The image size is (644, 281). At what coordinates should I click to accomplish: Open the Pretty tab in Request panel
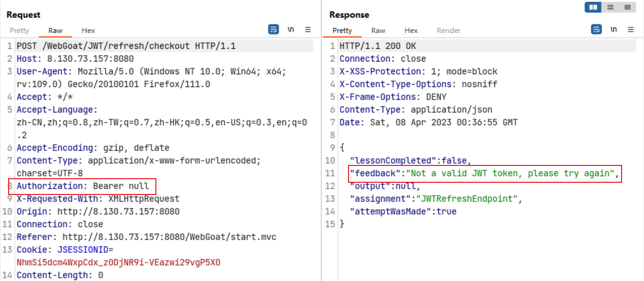[x=19, y=31]
